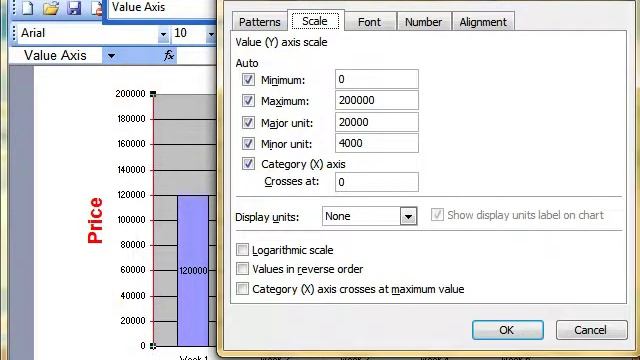Viewport: 640px width, 360px height.
Task: Cancel the Format Axis dialog
Action: [591, 330]
